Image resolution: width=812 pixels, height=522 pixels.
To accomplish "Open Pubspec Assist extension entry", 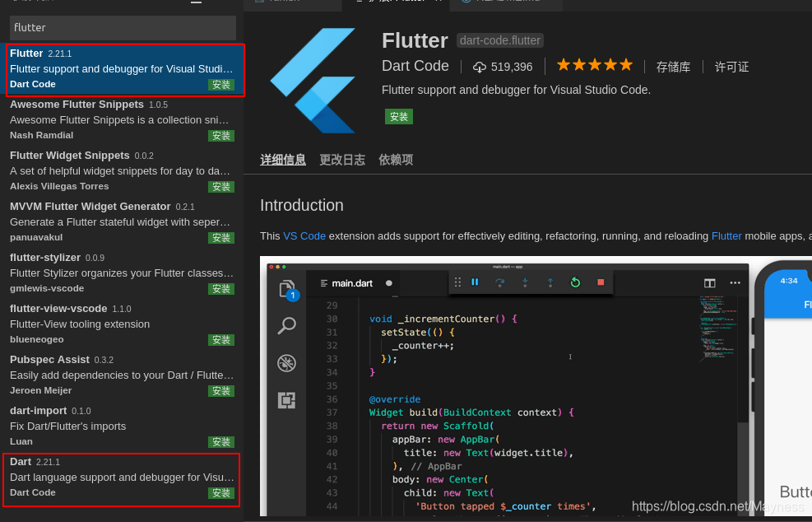I will [x=122, y=375].
